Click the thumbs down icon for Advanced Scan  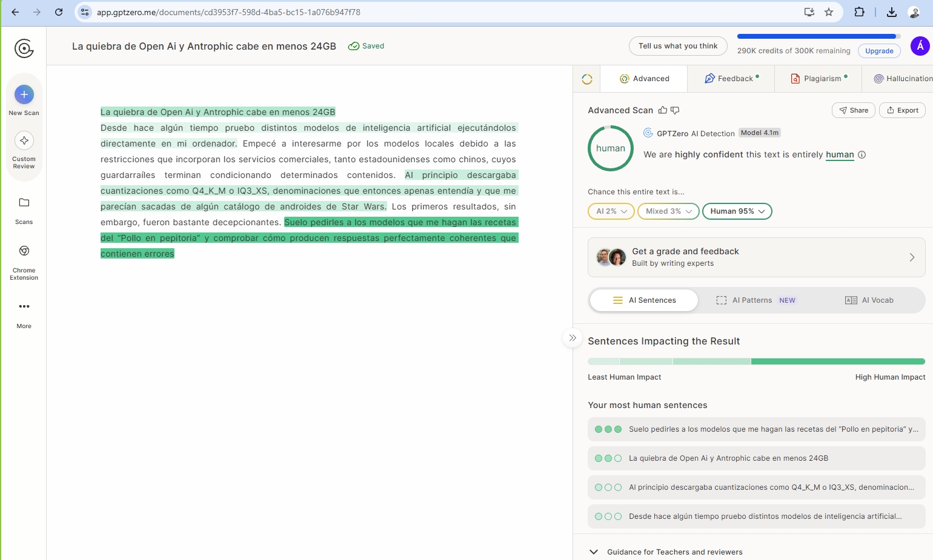click(675, 110)
